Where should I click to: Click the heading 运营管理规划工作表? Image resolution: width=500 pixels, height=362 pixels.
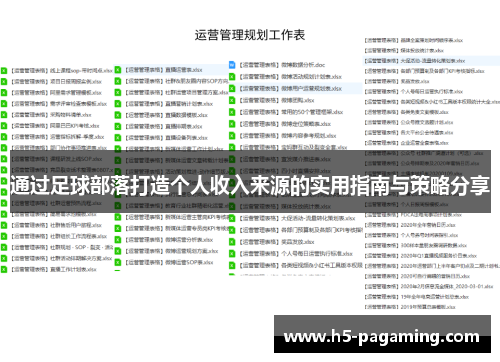pos(250,35)
